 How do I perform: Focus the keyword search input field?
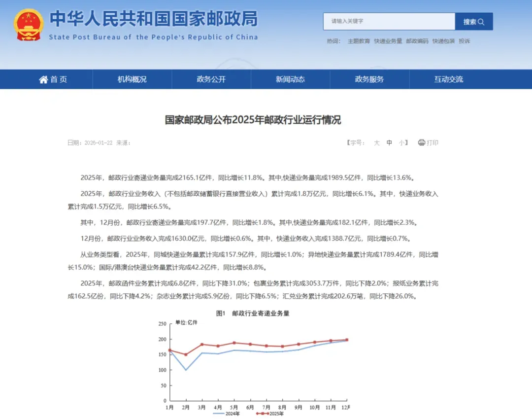pyautogui.click(x=389, y=21)
